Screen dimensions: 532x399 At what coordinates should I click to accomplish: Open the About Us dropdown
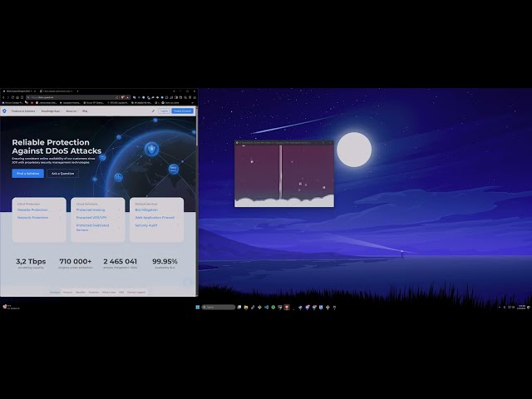click(71, 111)
